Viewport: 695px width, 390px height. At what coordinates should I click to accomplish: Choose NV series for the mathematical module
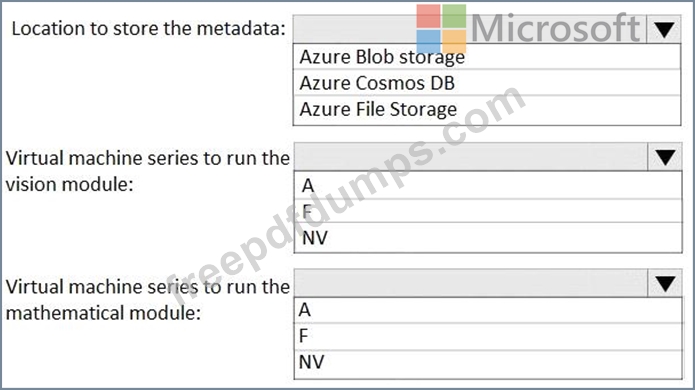[x=488, y=364]
